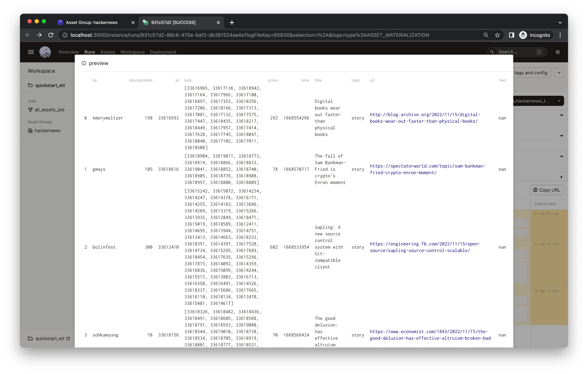Expand dropdown next to tags and config
Screen dimensions: 588x374
(559, 73)
